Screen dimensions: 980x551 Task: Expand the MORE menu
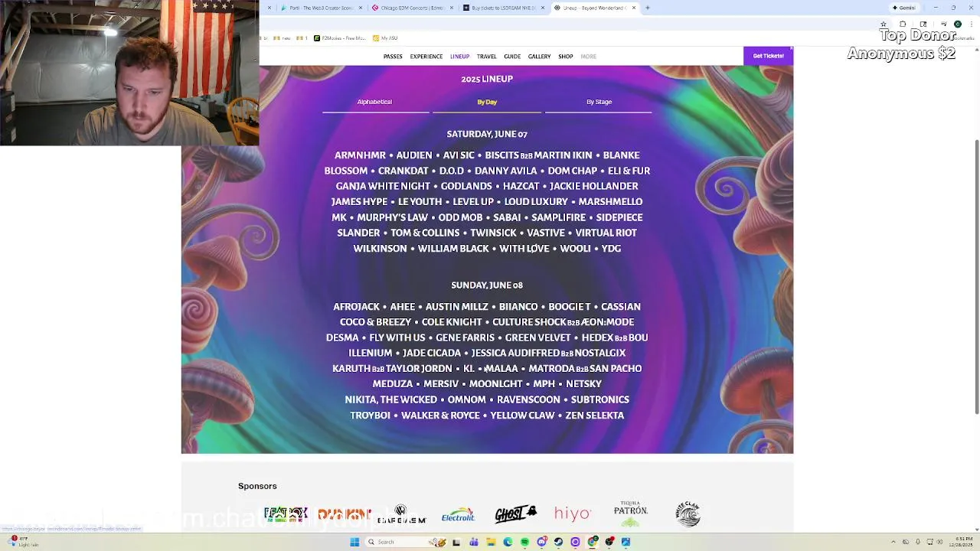click(x=588, y=57)
